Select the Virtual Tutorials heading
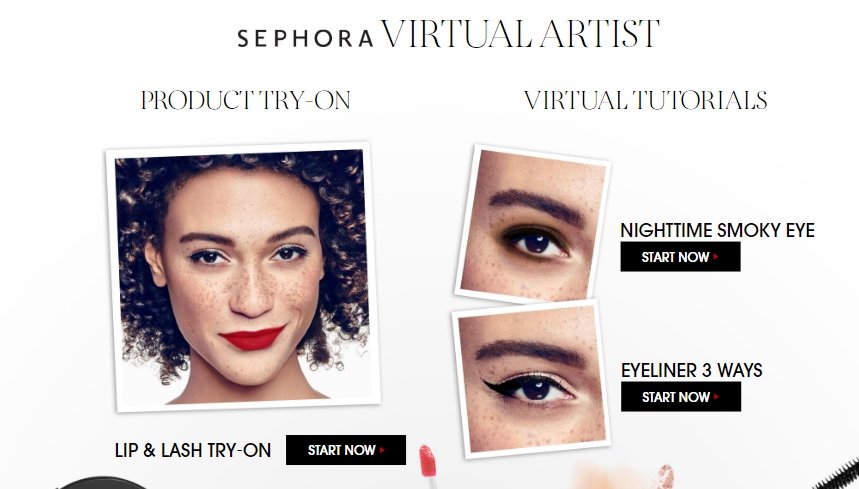This screenshot has width=859, height=489. [645, 101]
